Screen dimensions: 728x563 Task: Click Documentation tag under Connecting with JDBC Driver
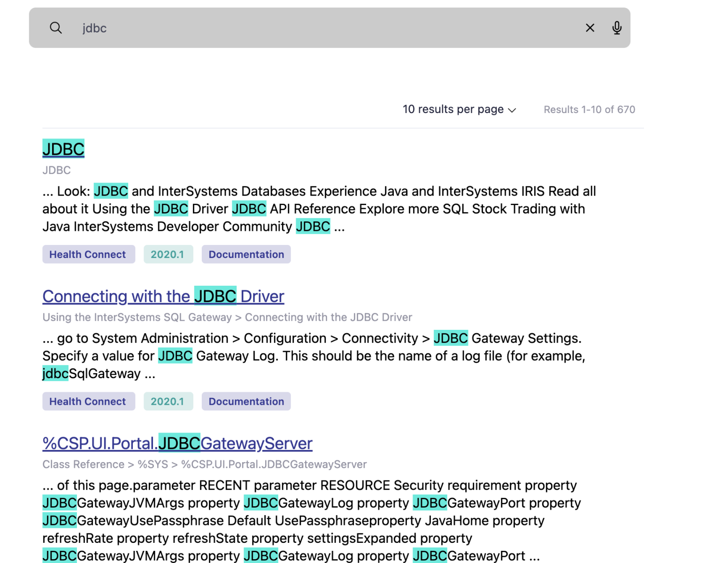(x=246, y=402)
